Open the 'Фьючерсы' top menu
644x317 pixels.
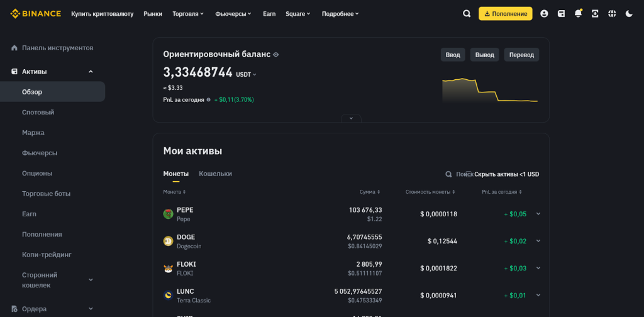pyautogui.click(x=233, y=14)
